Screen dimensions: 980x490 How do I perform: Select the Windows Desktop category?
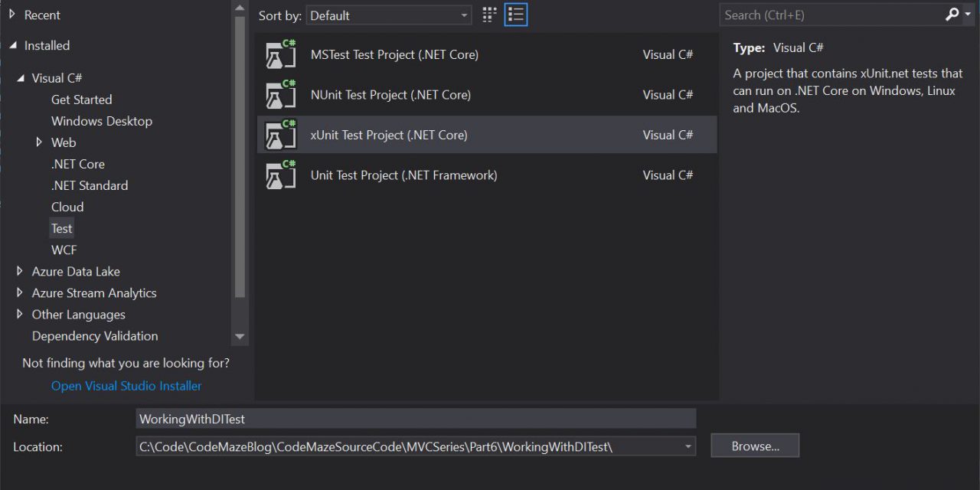101,121
